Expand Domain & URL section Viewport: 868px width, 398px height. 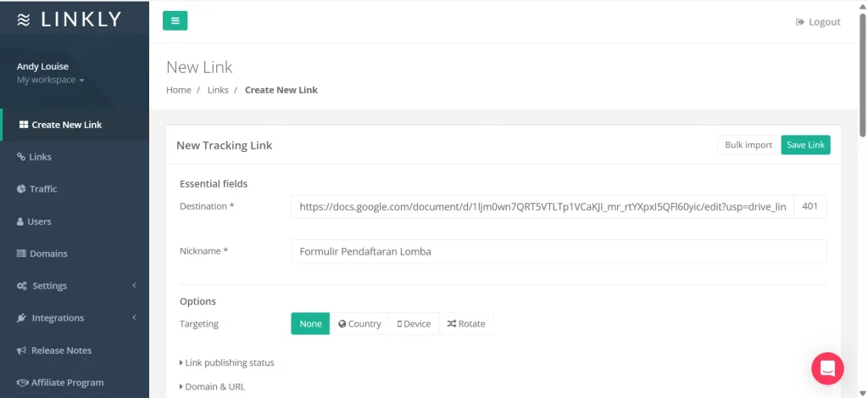(212, 386)
